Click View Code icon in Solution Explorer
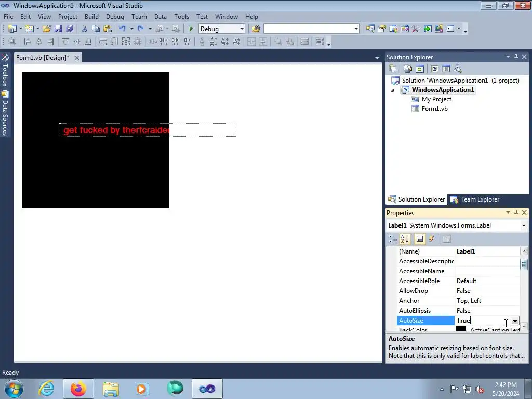The width and height of the screenshot is (532, 399). pyautogui.click(x=435, y=69)
